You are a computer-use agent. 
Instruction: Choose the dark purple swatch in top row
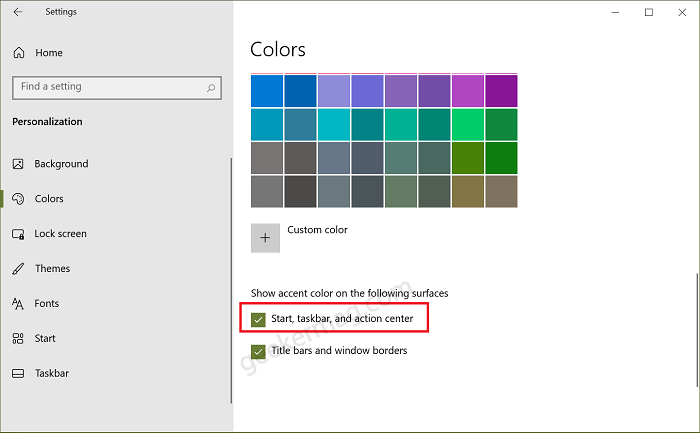coord(501,91)
